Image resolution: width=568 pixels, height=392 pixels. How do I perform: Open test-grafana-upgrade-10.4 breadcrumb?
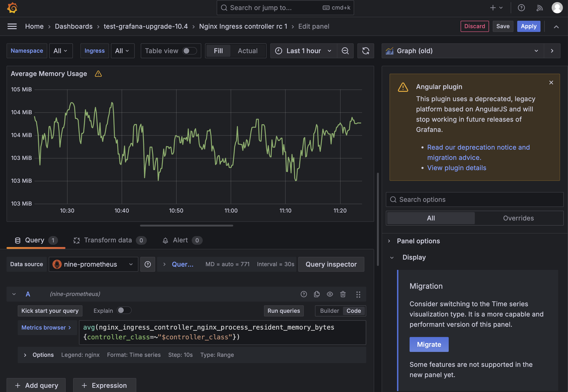(146, 26)
